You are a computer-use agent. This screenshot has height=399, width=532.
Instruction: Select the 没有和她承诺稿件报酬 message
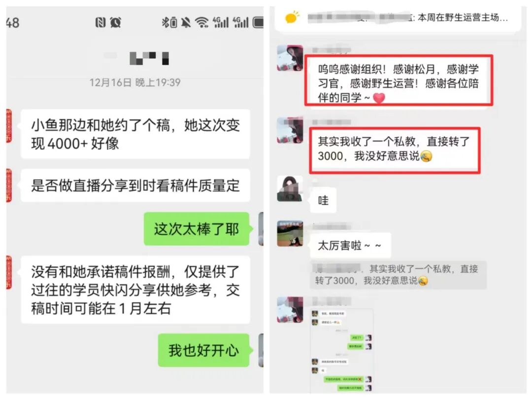(x=135, y=290)
